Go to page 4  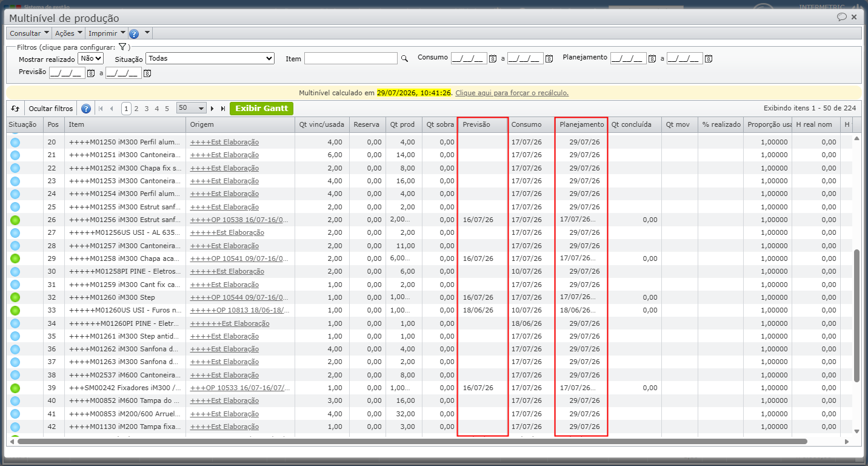pos(157,109)
